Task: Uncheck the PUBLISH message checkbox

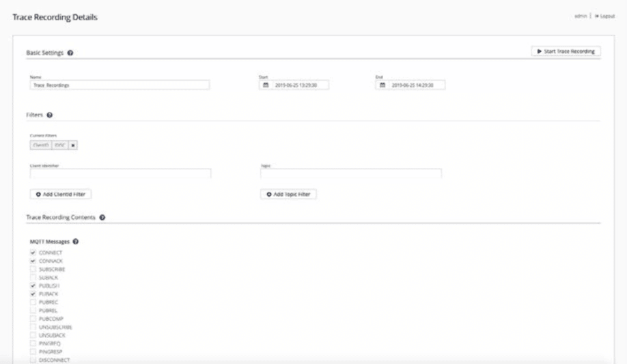Action: click(33, 285)
